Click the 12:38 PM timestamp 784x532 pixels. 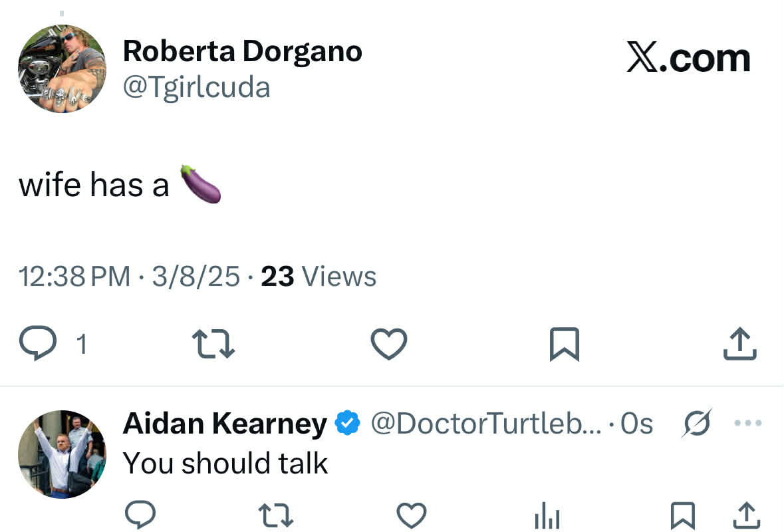pyautogui.click(x=74, y=277)
